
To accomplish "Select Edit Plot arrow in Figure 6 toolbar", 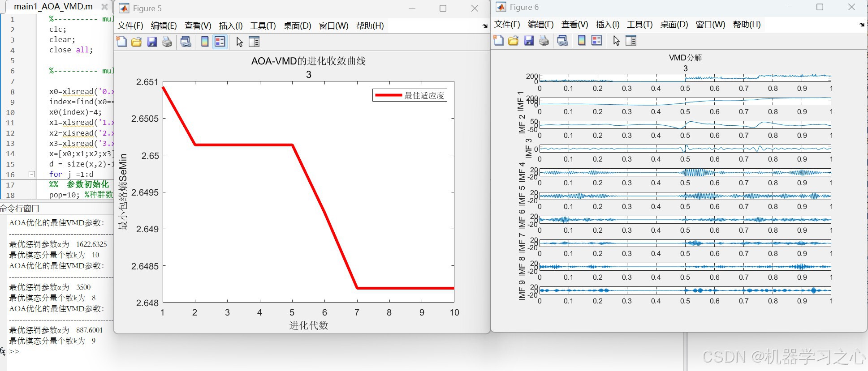I will point(617,41).
